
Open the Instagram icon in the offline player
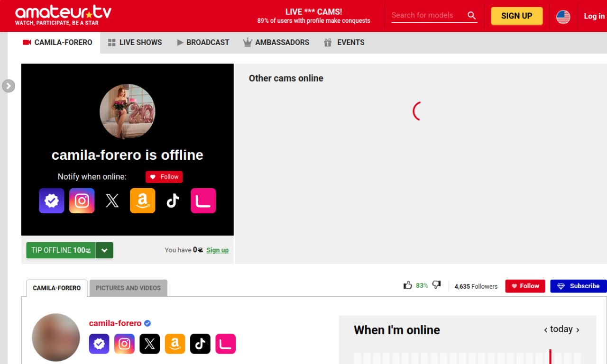82,201
